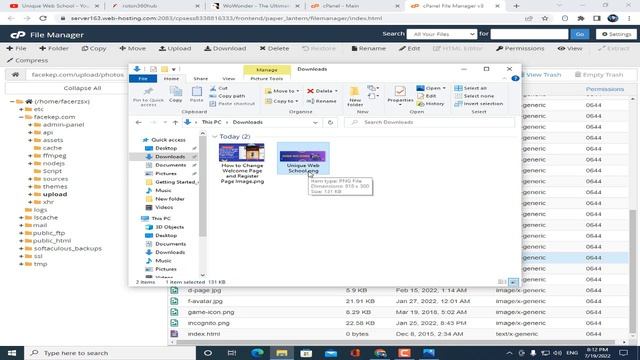The height and width of the screenshot is (360, 640).
Task: Open the Move to dropdown
Action: [x=282, y=91]
